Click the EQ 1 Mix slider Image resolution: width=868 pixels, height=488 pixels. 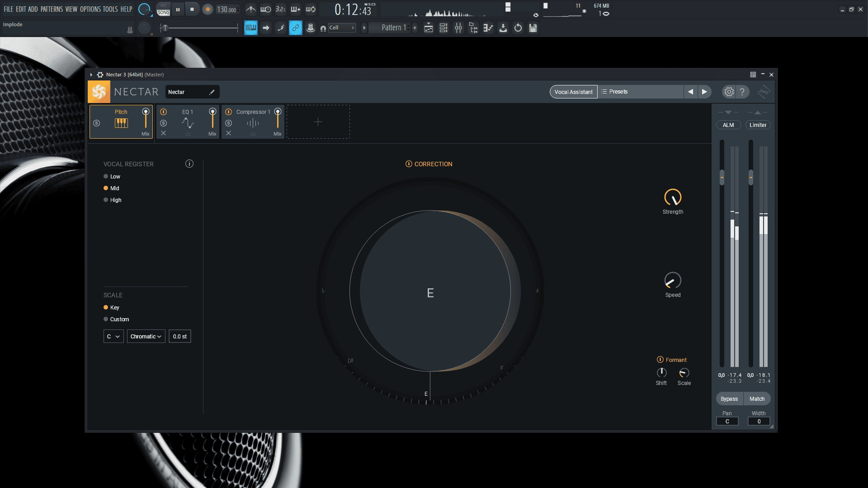tap(212, 119)
